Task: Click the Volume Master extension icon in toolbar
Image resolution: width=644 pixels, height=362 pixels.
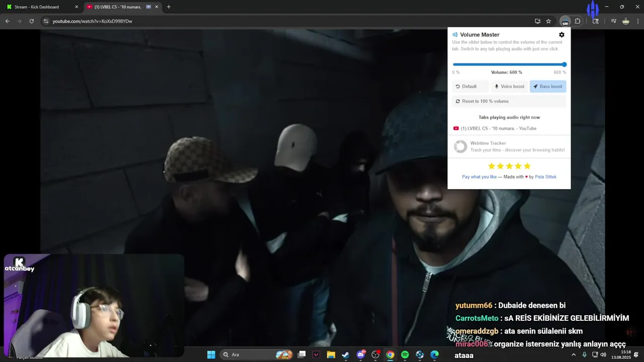Action: [x=565, y=21]
